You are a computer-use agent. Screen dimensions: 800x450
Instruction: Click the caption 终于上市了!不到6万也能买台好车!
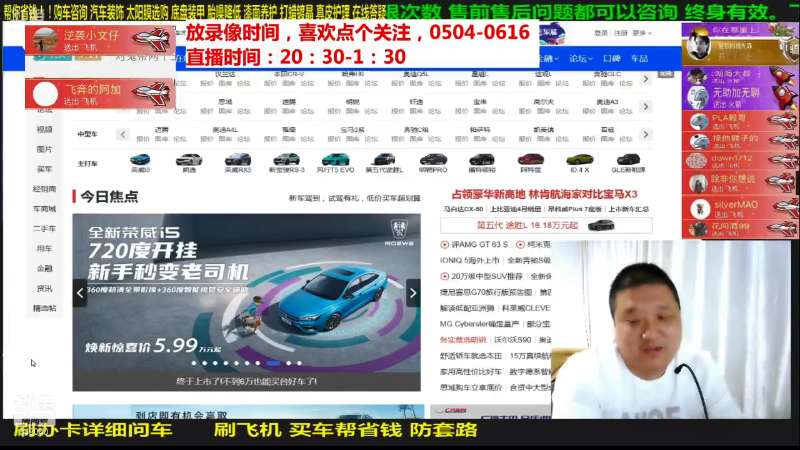246,382
